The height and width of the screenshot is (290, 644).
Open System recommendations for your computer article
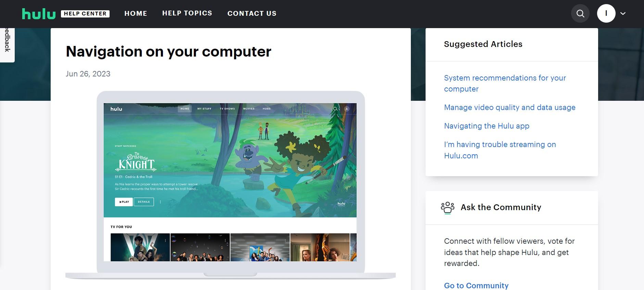pos(505,83)
